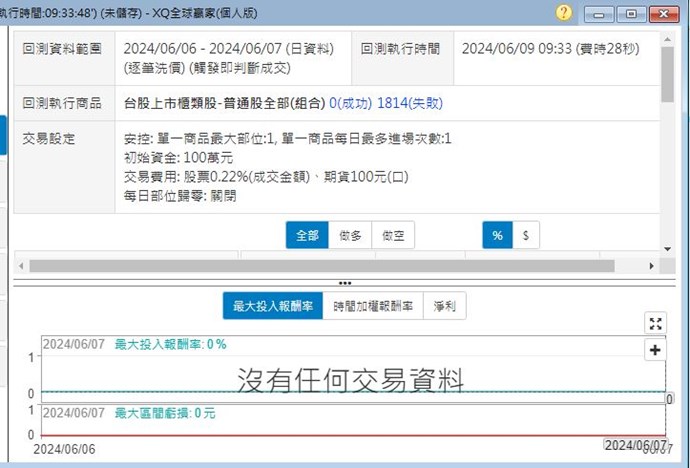Open the 0(成功) results link
This screenshot has width=690, height=468.
pos(349,102)
